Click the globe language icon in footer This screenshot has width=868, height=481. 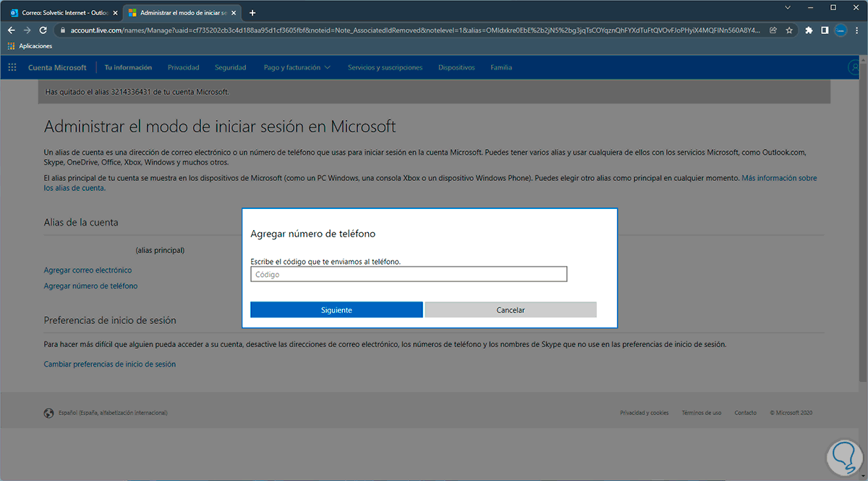[x=48, y=413]
